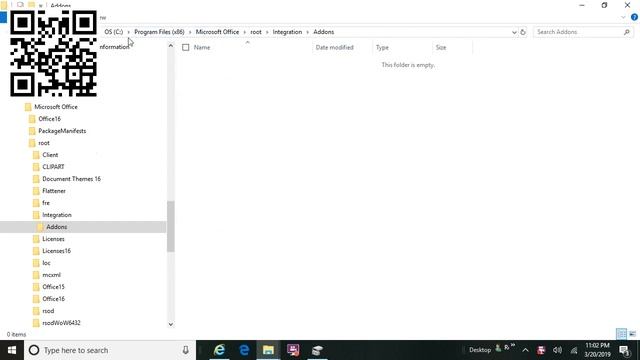Tick the select-all checkbox beside Name
The width and height of the screenshot is (640, 360).
(x=186, y=48)
